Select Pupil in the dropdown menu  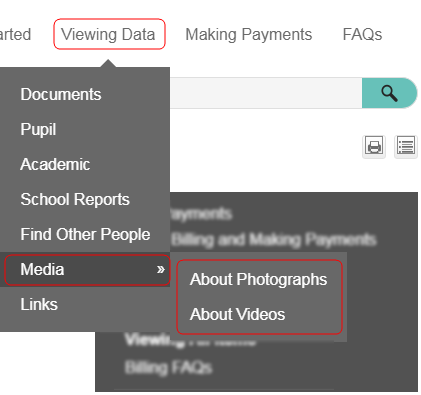point(85,129)
